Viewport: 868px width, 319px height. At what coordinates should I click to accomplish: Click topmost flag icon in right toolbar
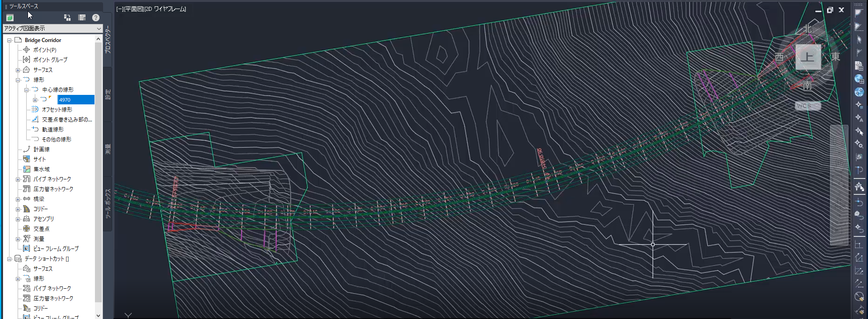(x=859, y=13)
